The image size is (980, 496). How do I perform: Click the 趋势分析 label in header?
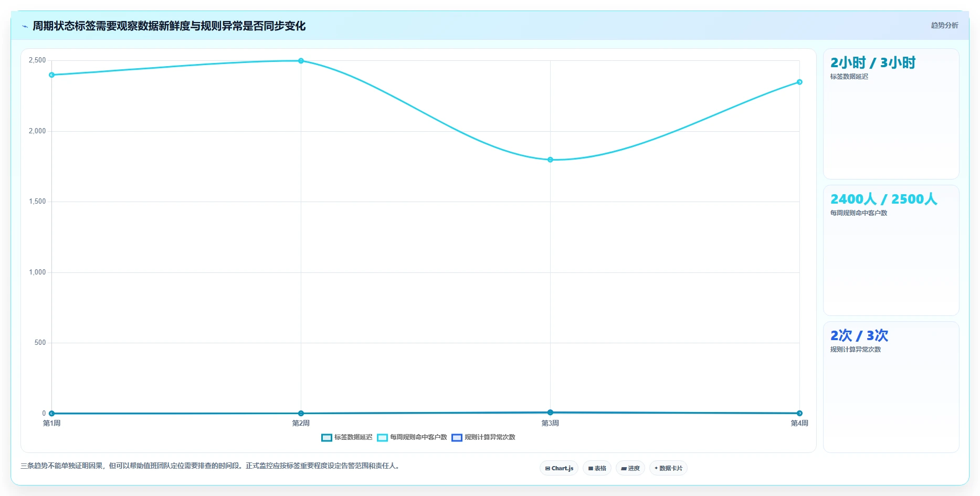click(x=944, y=25)
